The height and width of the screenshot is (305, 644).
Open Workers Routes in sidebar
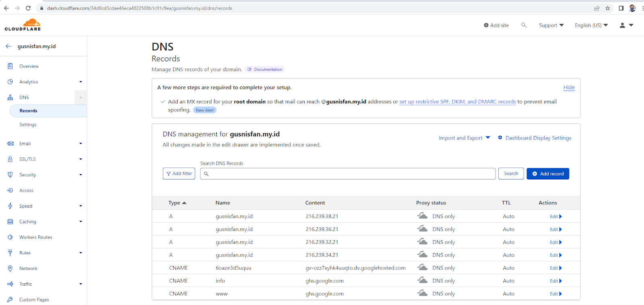coord(36,237)
